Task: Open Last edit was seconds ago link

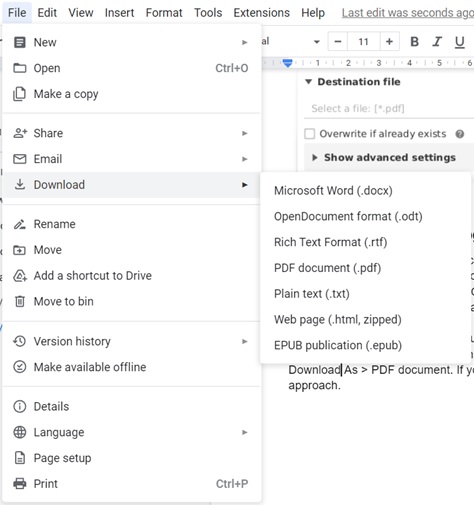Action: pyautogui.click(x=408, y=13)
